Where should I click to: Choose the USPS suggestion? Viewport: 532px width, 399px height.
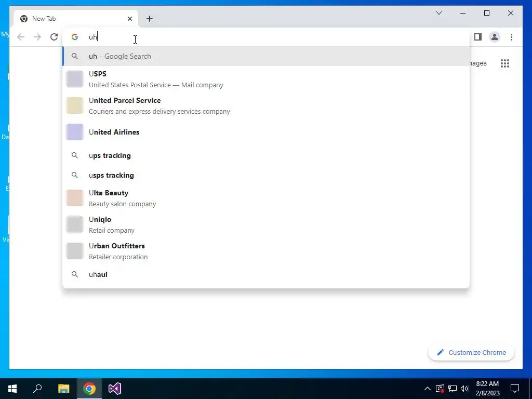click(x=266, y=79)
